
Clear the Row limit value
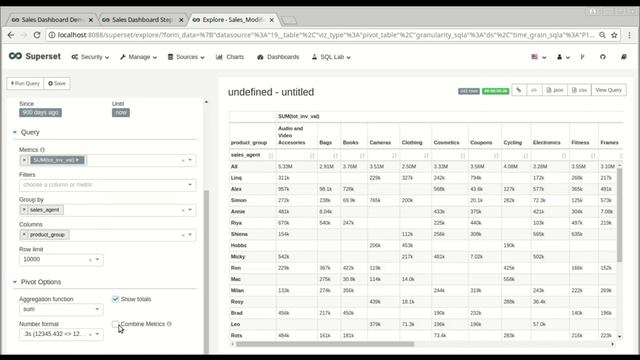[x=90, y=260]
